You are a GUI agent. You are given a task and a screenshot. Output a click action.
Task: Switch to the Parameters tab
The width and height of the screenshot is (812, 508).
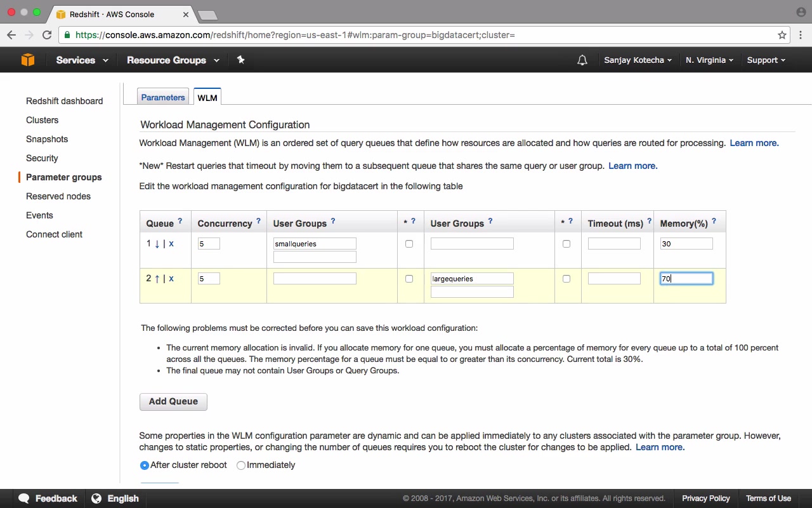[163, 97]
